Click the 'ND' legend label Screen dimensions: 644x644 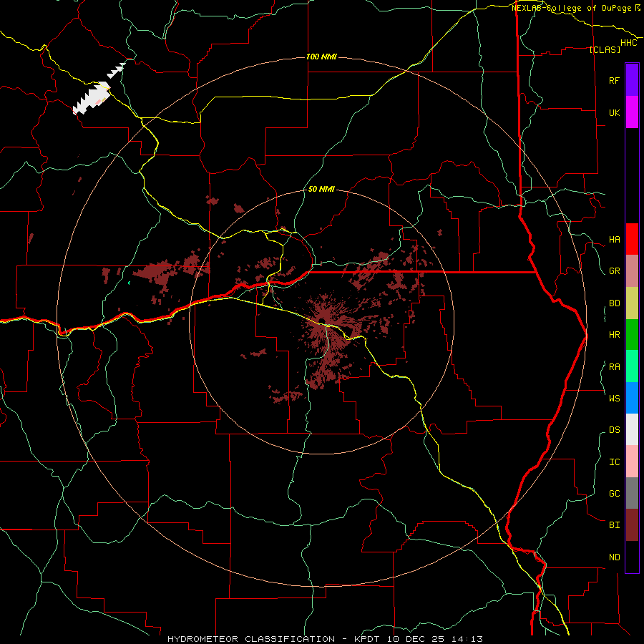click(x=614, y=557)
